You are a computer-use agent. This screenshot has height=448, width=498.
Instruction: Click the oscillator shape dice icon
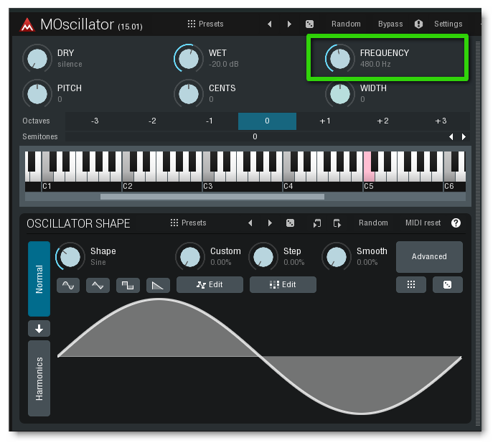tap(290, 223)
